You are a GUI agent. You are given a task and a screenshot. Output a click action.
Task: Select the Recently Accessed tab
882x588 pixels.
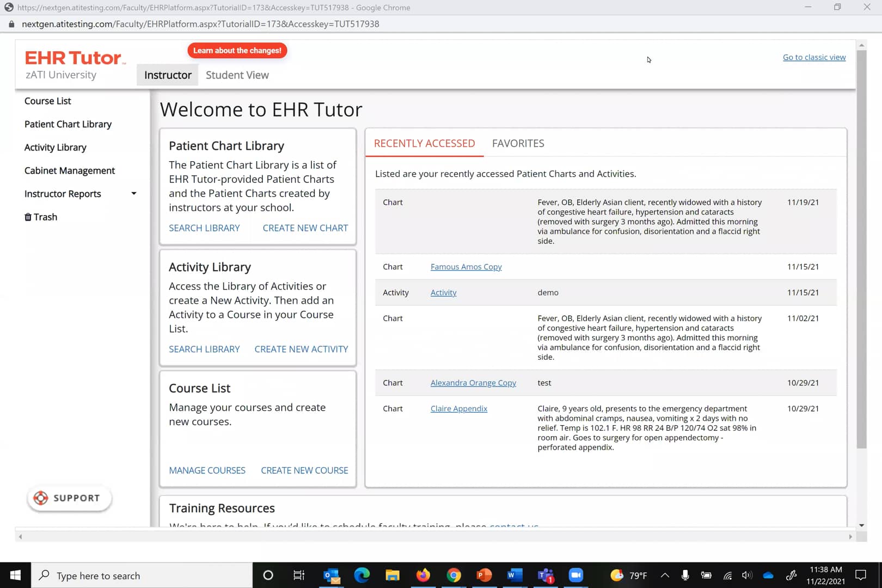pos(424,143)
